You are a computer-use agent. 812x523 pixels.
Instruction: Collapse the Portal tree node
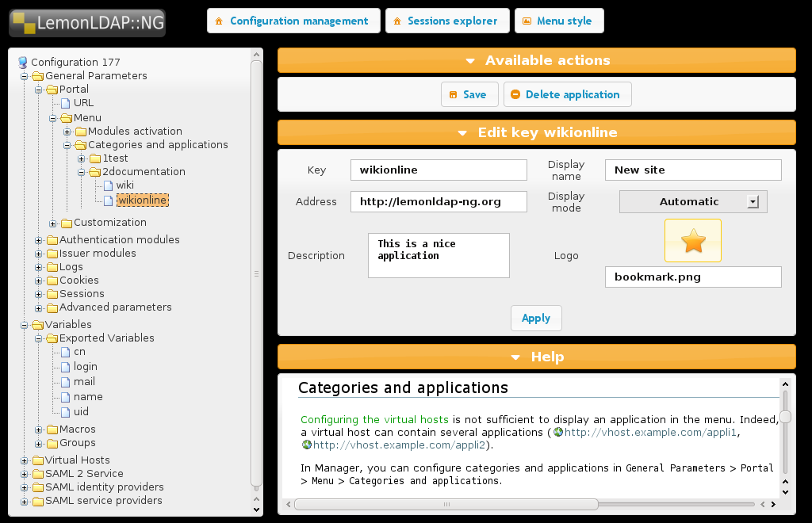pyautogui.click(x=38, y=90)
